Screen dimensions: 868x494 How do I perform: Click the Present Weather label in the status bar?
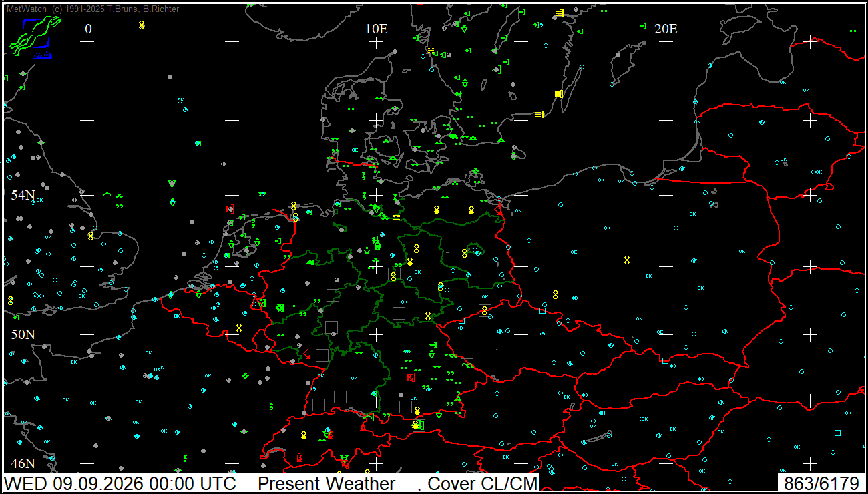tap(327, 483)
